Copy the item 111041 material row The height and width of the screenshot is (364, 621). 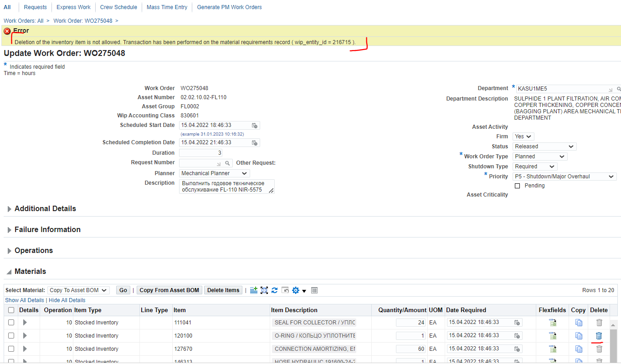click(579, 322)
